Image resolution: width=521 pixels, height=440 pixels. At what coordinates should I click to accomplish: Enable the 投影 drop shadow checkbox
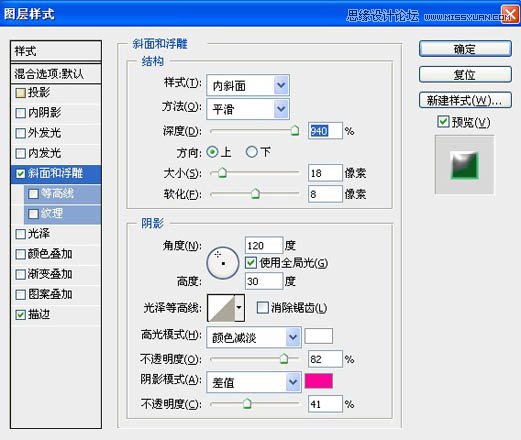pyautogui.click(x=21, y=93)
